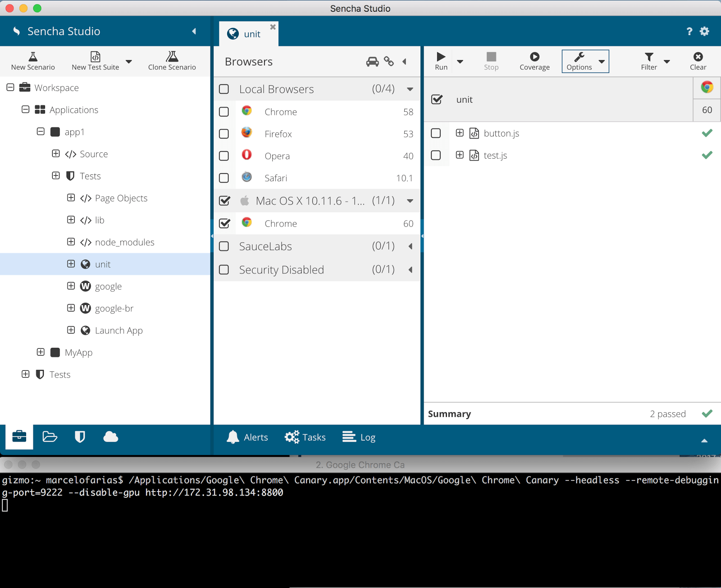This screenshot has height=588, width=721.
Task: Select the google-br scenario
Action: coord(114,309)
